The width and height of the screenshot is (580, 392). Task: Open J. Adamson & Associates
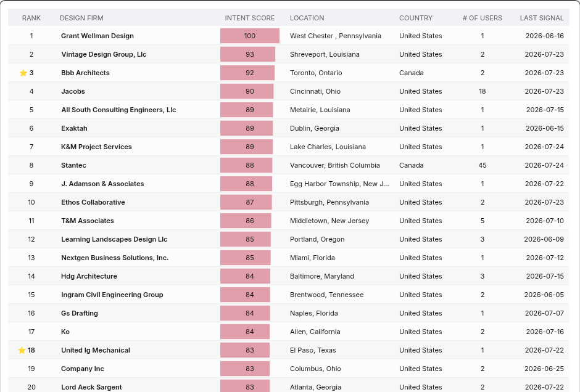[102, 184]
